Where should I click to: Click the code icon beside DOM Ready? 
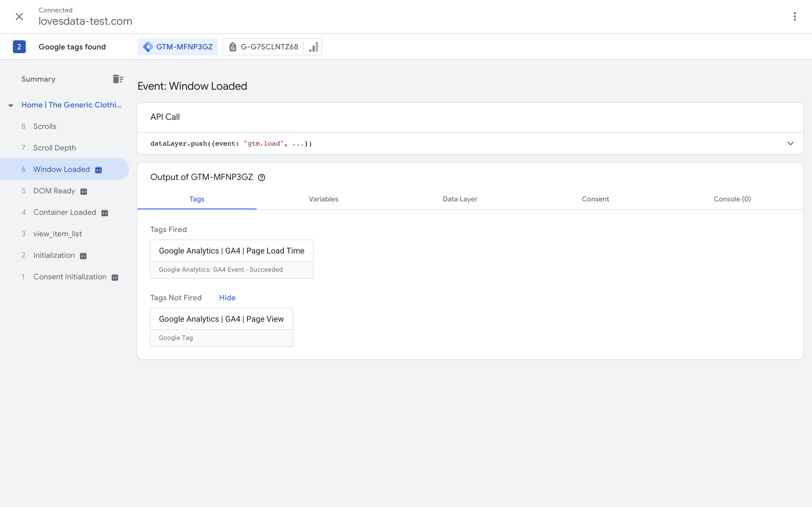[x=84, y=191]
